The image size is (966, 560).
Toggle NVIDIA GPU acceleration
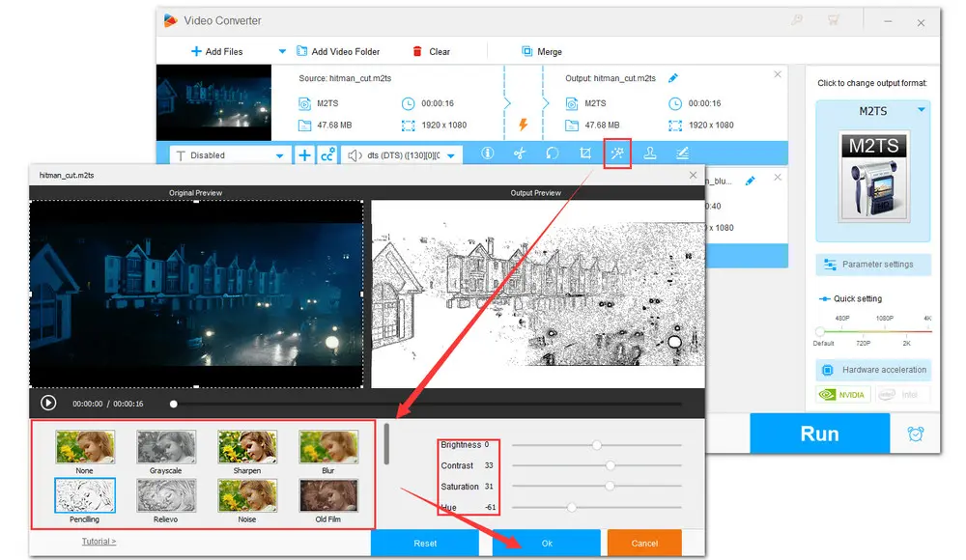tap(844, 394)
